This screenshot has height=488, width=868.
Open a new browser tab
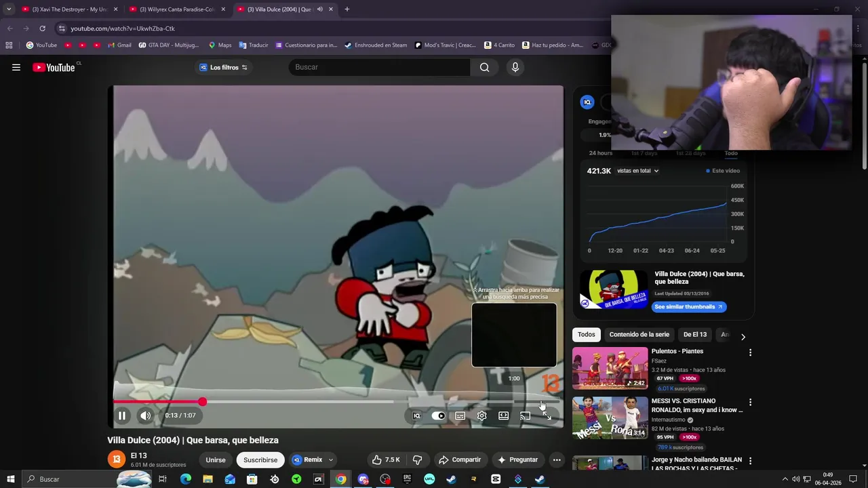pos(347,9)
